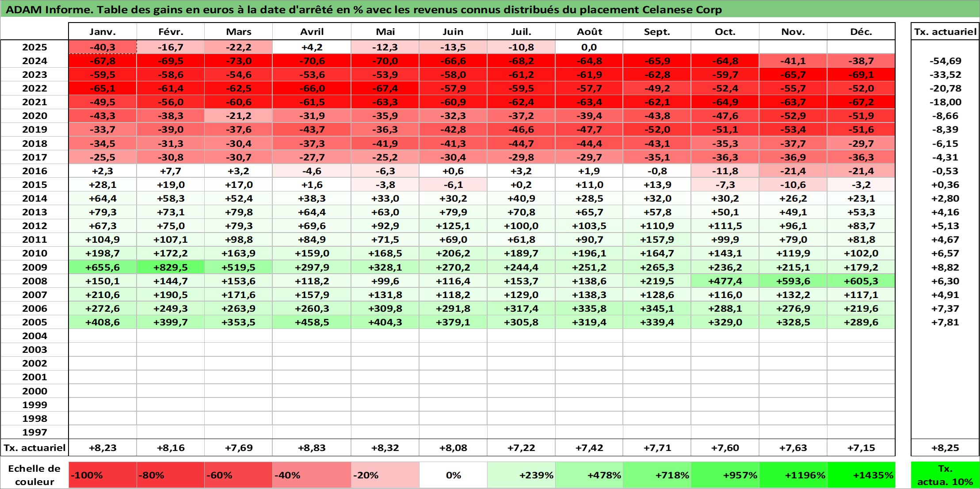Click actuarial rate +0,36 for 2015
Screen dimensions: 980x489
[945, 184]
